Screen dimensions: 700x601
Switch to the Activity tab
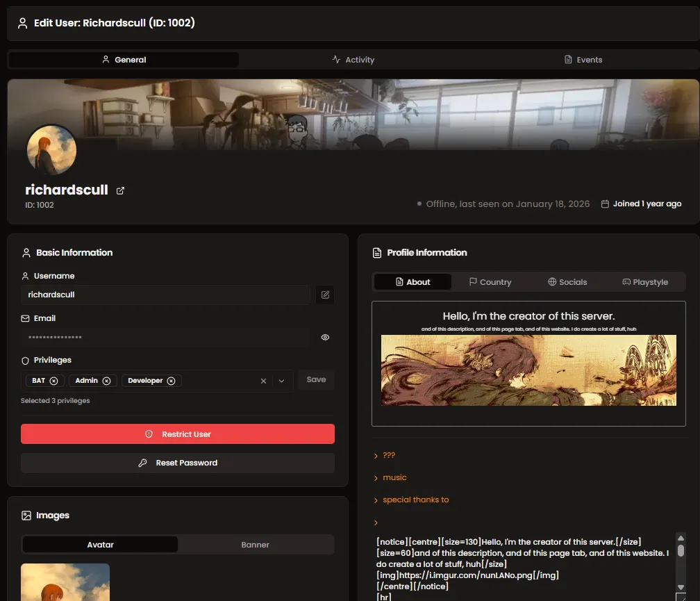[x=353, y=60]
